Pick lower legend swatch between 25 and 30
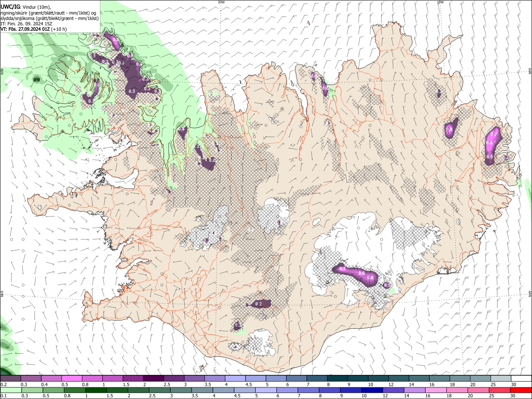532x399 pixels. pyautogui.click(x=499, y=390)
